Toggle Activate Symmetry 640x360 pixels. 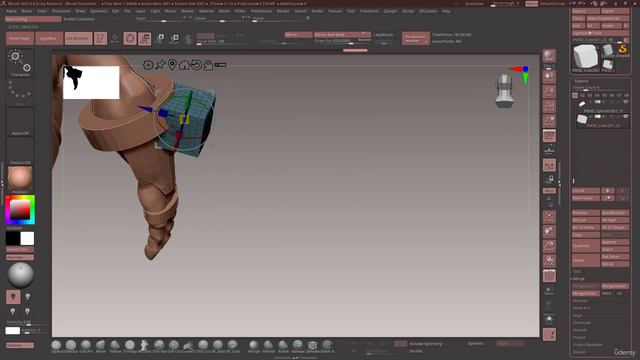tap(426, 344)
